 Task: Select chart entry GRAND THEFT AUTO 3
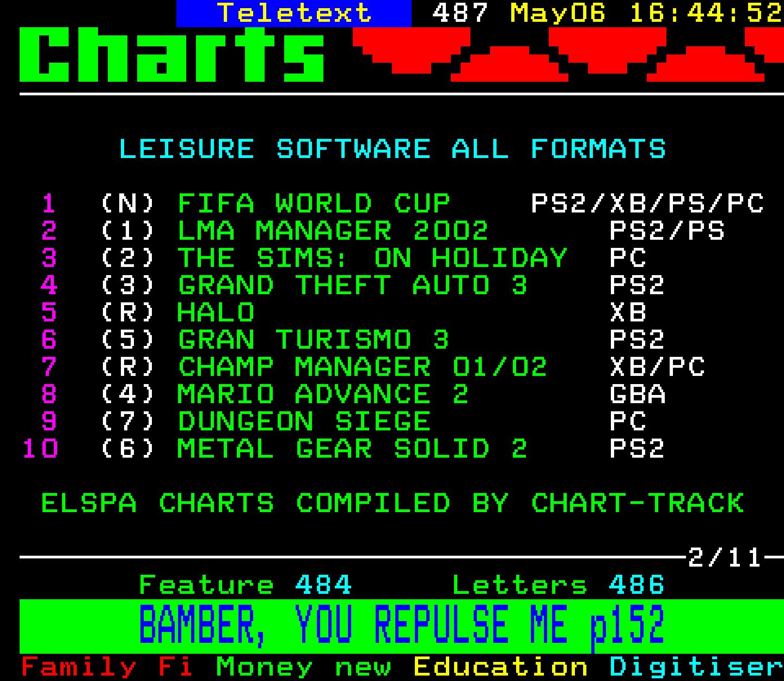(353, 285)
